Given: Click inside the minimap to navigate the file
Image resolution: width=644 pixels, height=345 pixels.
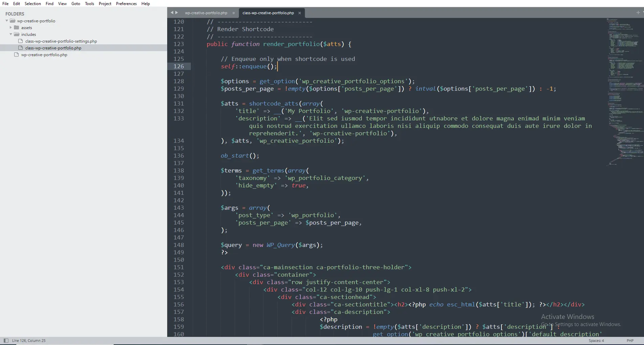Looking at the screenshot, I should [x=623, y=91].
